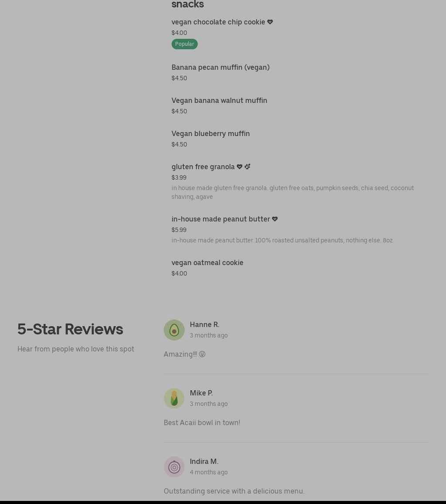The width and height of the screenshot is (446, 504).
Task: Click heart icon next to gluten free granola
Action: pos(240,167)
